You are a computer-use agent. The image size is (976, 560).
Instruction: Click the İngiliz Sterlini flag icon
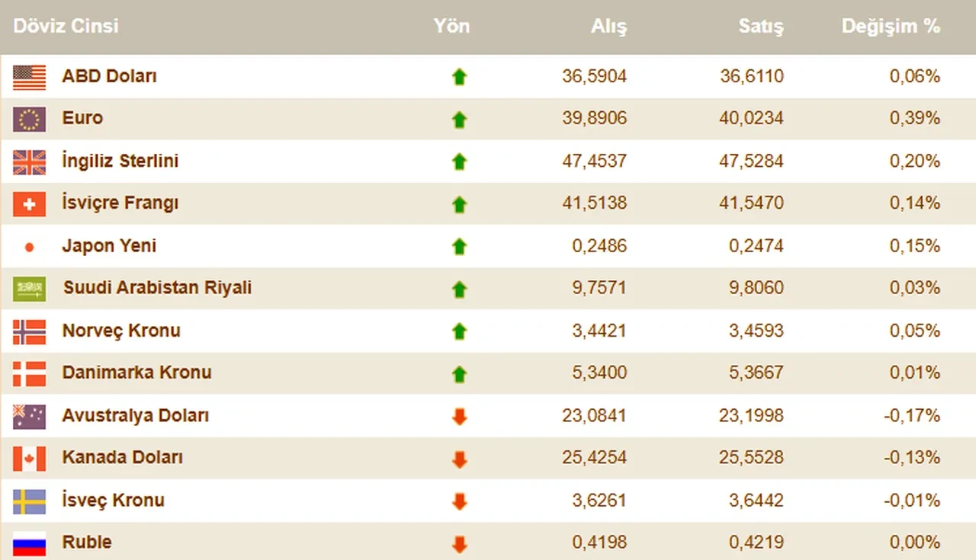click(29, 162)
